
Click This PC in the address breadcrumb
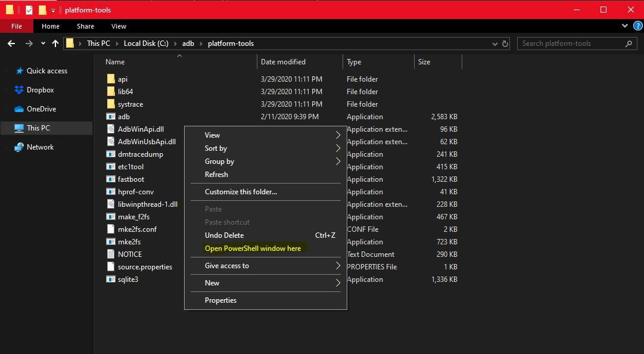pos(98,44)
